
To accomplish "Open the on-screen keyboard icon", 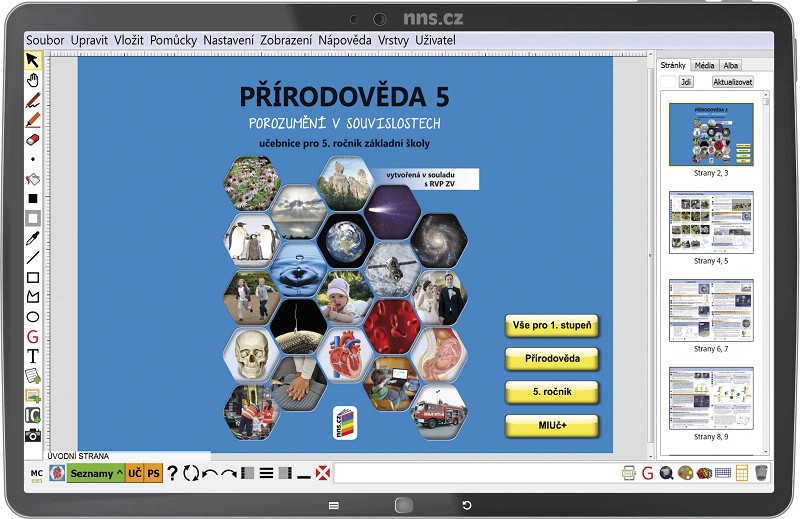I will tap(723, 473).
